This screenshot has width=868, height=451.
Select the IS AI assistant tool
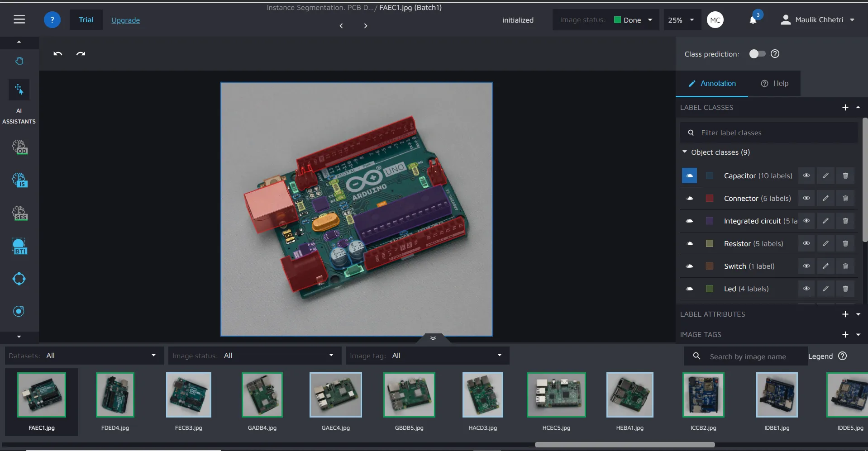point(19,180)
